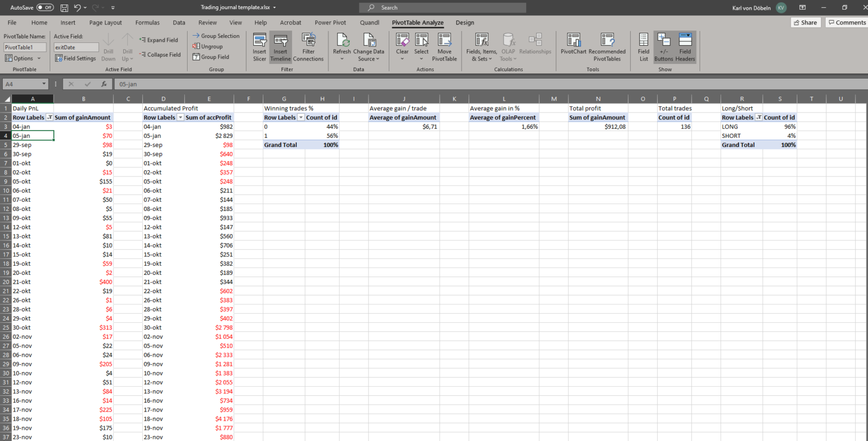Insert a PivotChart
This screenshot has width=868, height=441.
point(573,47)
